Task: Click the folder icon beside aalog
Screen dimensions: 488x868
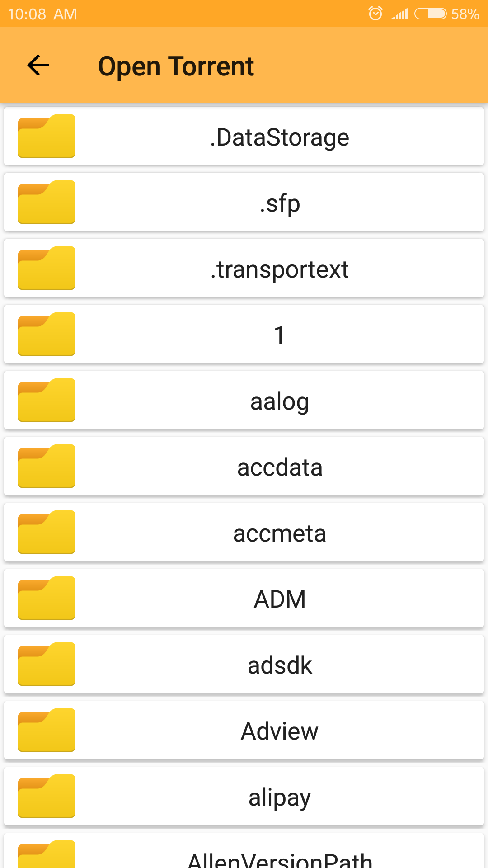Action: (x=47, y=400)
